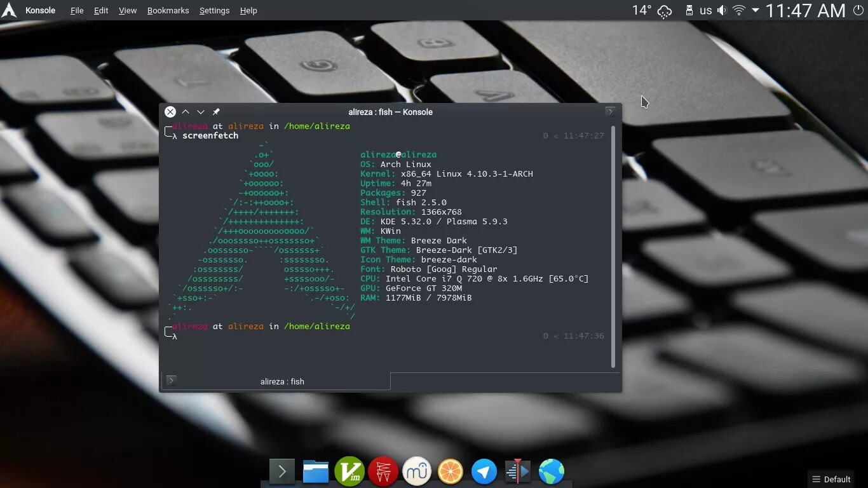Image resolution: width=868 pixels, height=488 pixels.
Task: Click the 'Packages: 927' line
Action: pos(393,193)
